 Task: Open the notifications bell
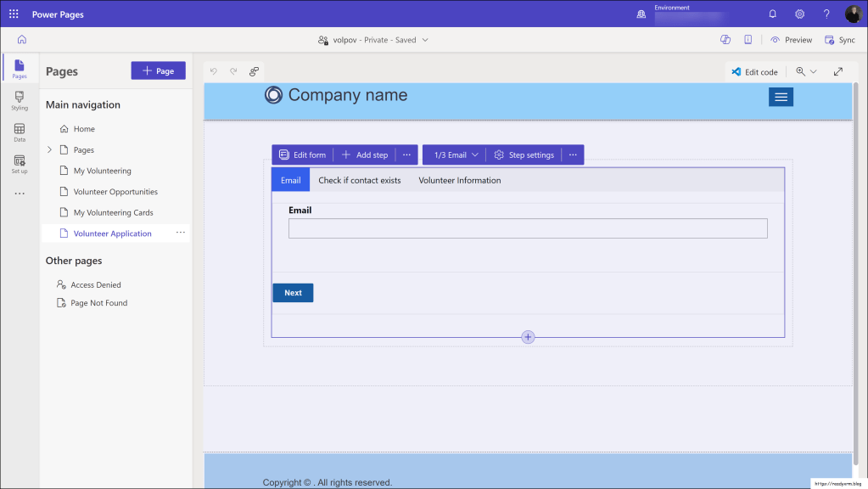(x=772, y=14)
